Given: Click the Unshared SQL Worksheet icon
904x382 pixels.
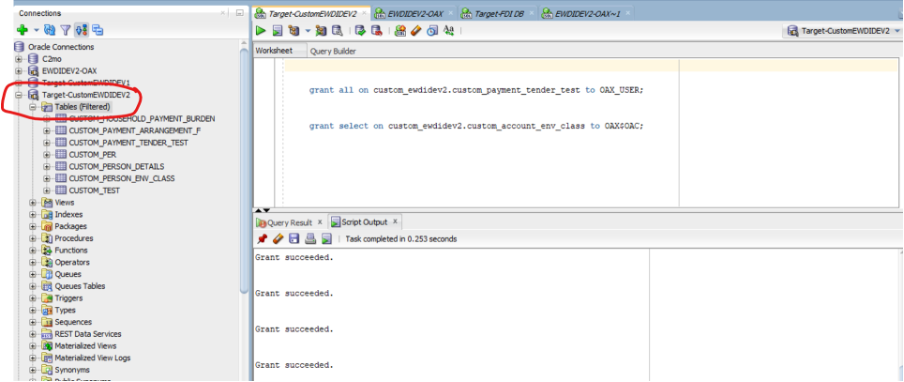Looking at the screenshot, I should [400, 31].
